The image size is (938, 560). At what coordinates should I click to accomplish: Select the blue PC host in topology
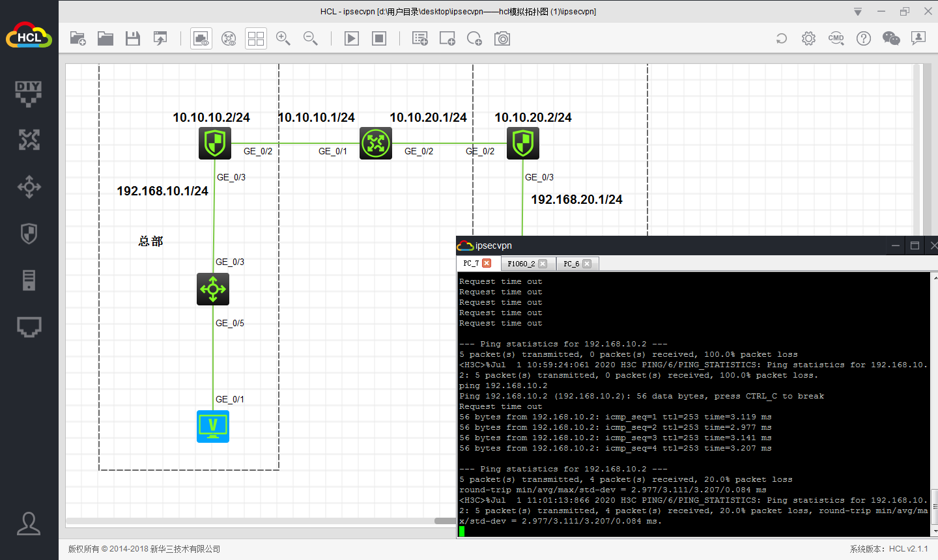point(213,427)
